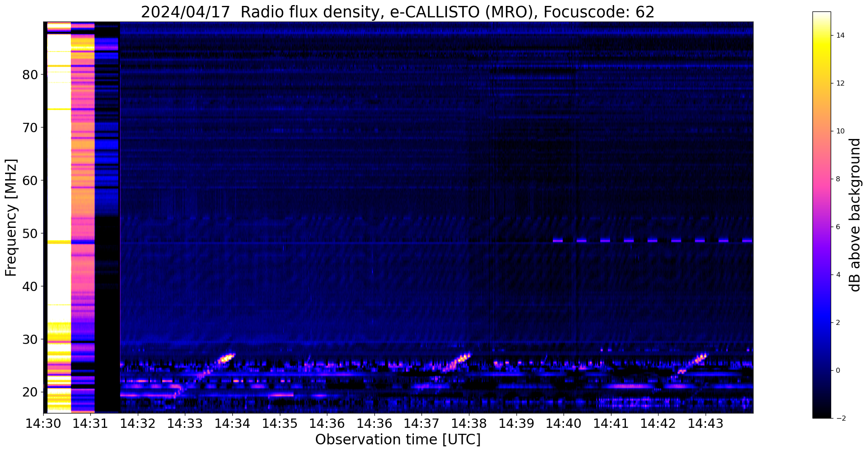Screen dimensions: 868x452
Task: Select the 'Frequency [MHz]' y-axis label
Action: click(11, 218)
